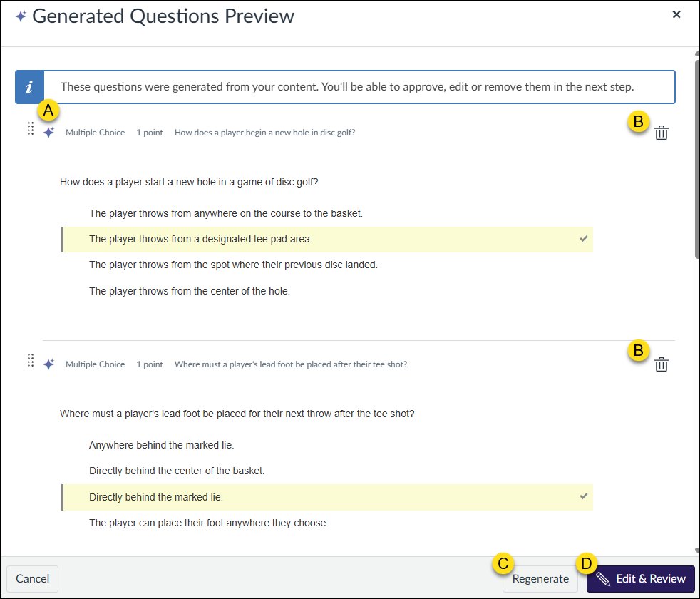Click the Regenerate button
The width and height of the screenshot is (700, 599).
(540, 578)
